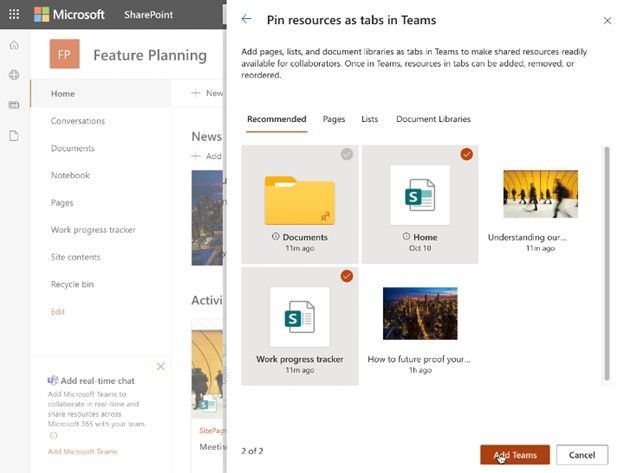Image resolution: width=624 pixels, height=473 pixels.
Task: Open the Feature Planning site title
Action: (x=150, y=55)
